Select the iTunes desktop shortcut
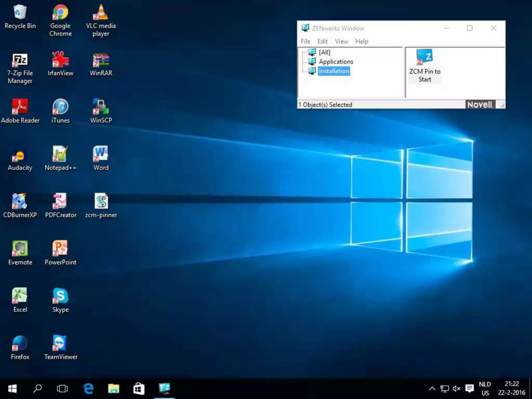The width and height of the screenshot is (532, 399). pos(60,111)
